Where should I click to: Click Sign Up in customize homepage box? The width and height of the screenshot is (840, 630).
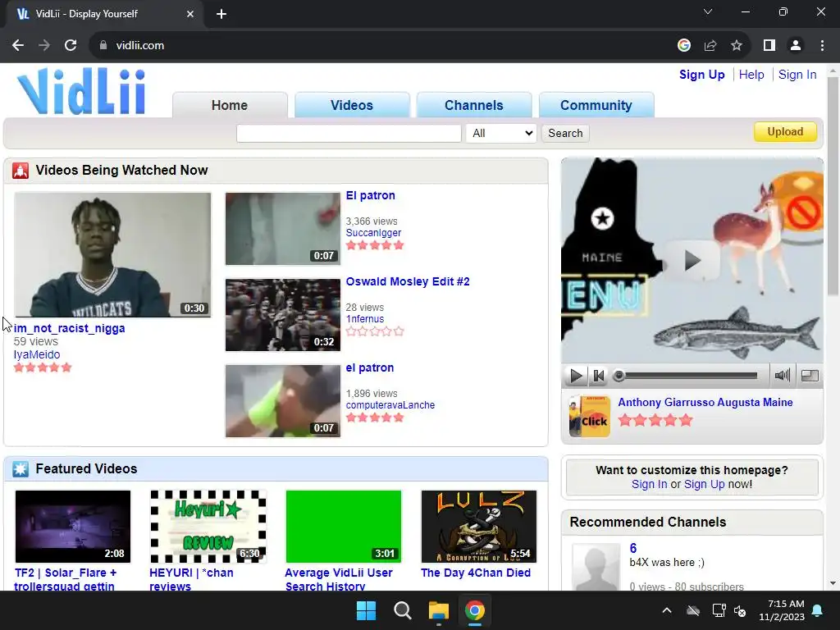pyautogui.click(x=704, y=484)
